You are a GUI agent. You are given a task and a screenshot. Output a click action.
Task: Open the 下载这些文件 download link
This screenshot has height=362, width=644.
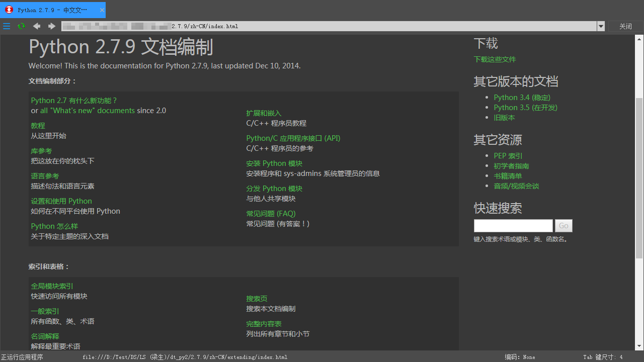click(495, 59)
